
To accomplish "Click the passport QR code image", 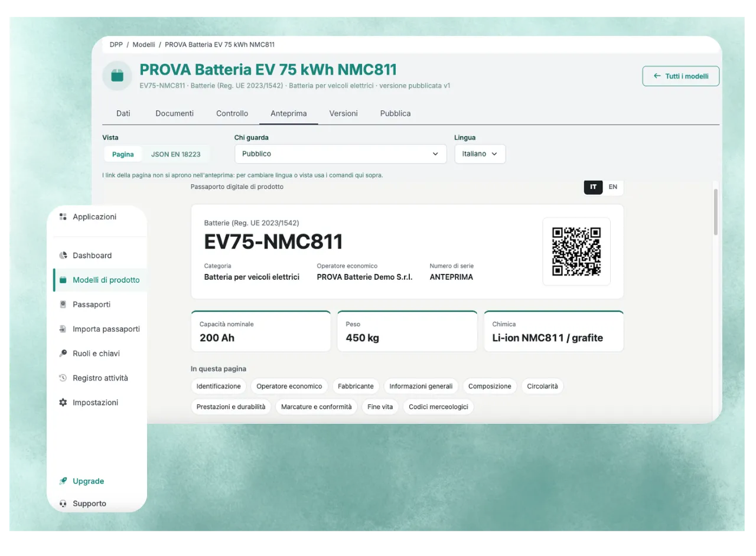I will click(x=576, y=251).
